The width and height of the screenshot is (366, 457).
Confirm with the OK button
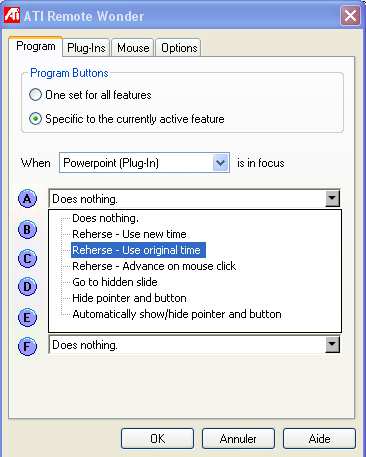coord(157,439)
